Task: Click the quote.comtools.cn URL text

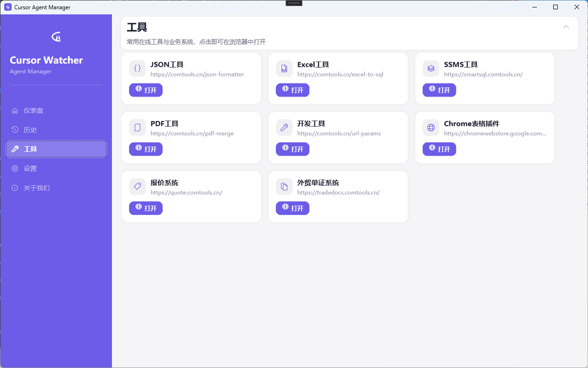Action: (x=186, y=193)
